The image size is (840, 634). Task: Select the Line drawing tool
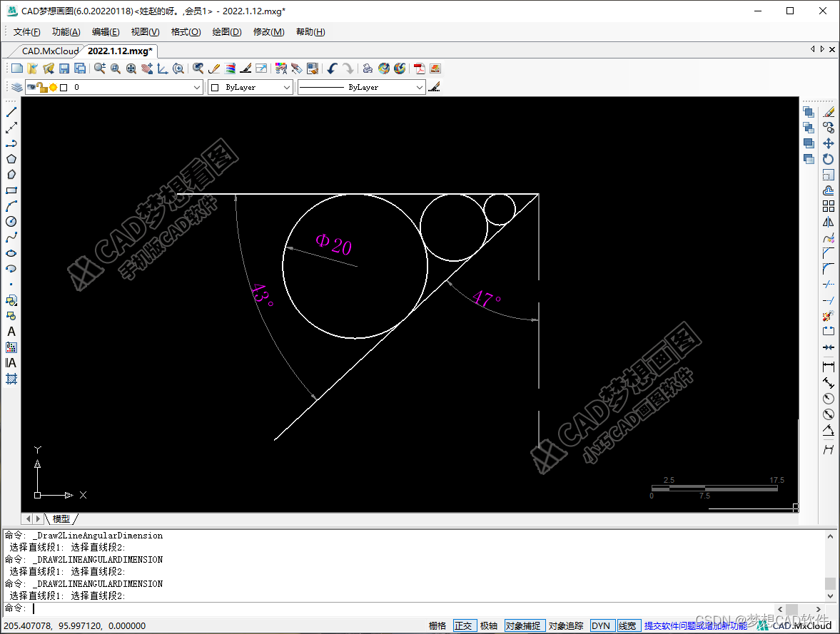11,112
